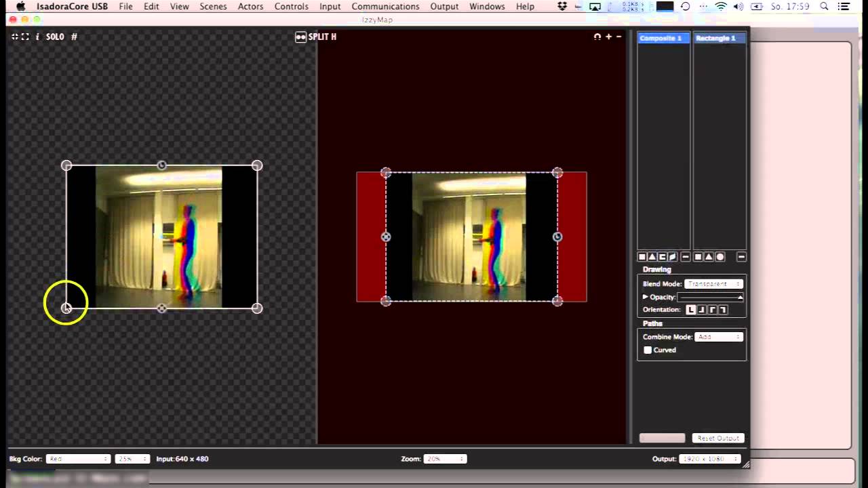Toggle the grid '#' icon
Viewport: 868px width, 488px height.
74,37
